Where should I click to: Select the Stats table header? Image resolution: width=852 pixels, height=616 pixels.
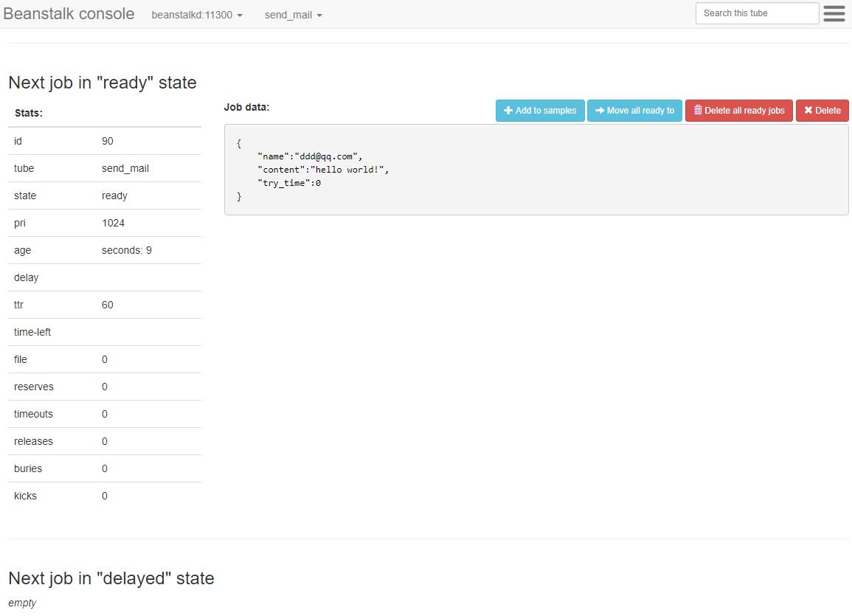pos(29,113)
